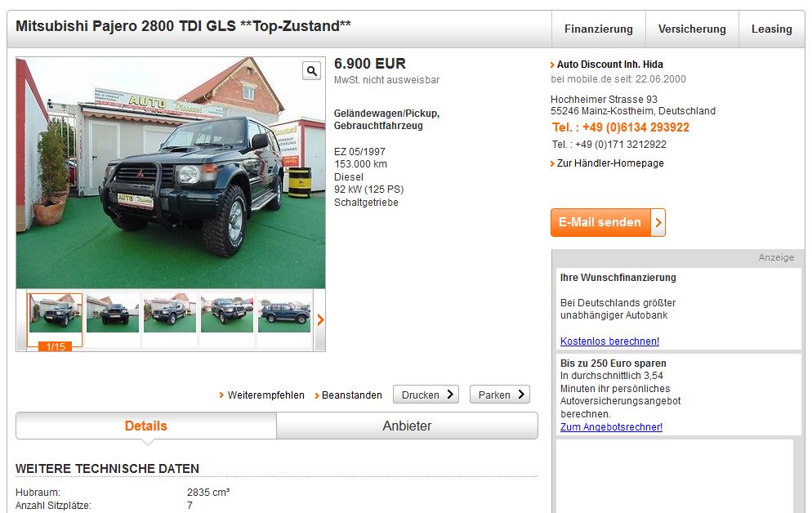Click the orange arrow before Beanstanden
Image resolution: width=812 pixels, height=513 pixels.
click(x=317, y=395)
